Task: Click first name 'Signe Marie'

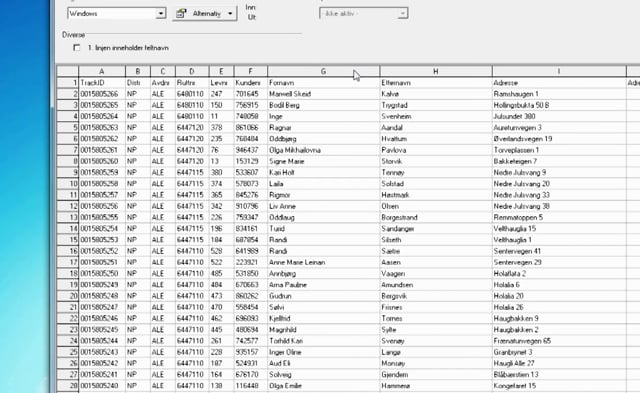Action: [x=287, y=161]
